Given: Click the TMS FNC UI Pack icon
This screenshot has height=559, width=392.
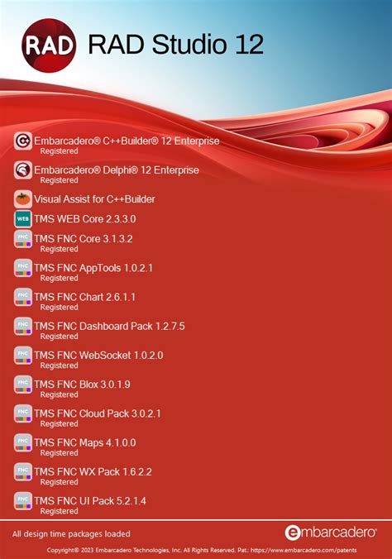Looking at the screenshot, I should (x=23, y=501).
